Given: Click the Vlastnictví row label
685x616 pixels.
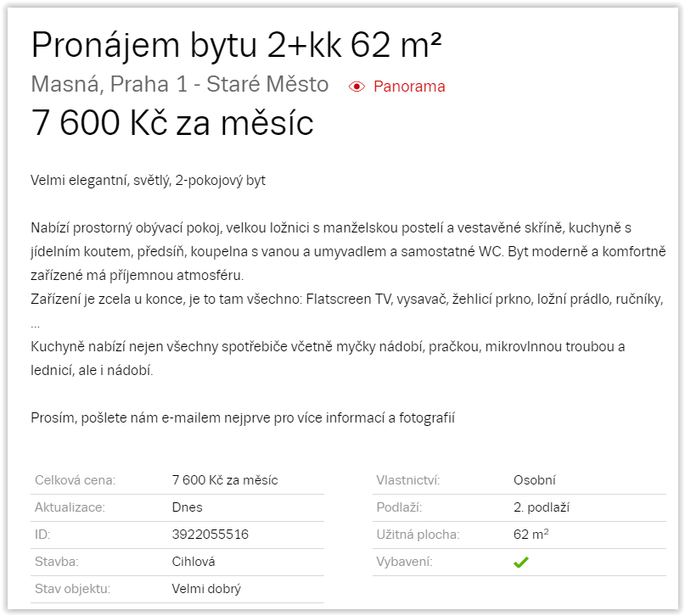Looking at the screenshot, I should [408, 480].
